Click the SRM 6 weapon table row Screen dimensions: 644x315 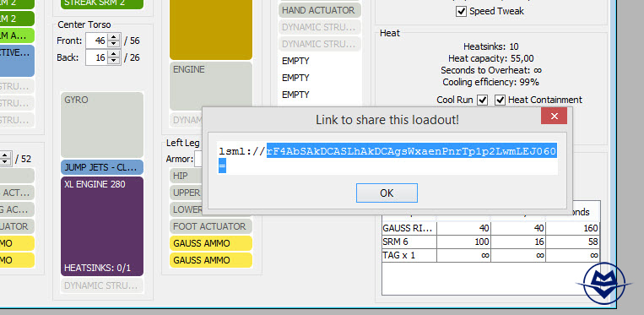tap(490, 242)
